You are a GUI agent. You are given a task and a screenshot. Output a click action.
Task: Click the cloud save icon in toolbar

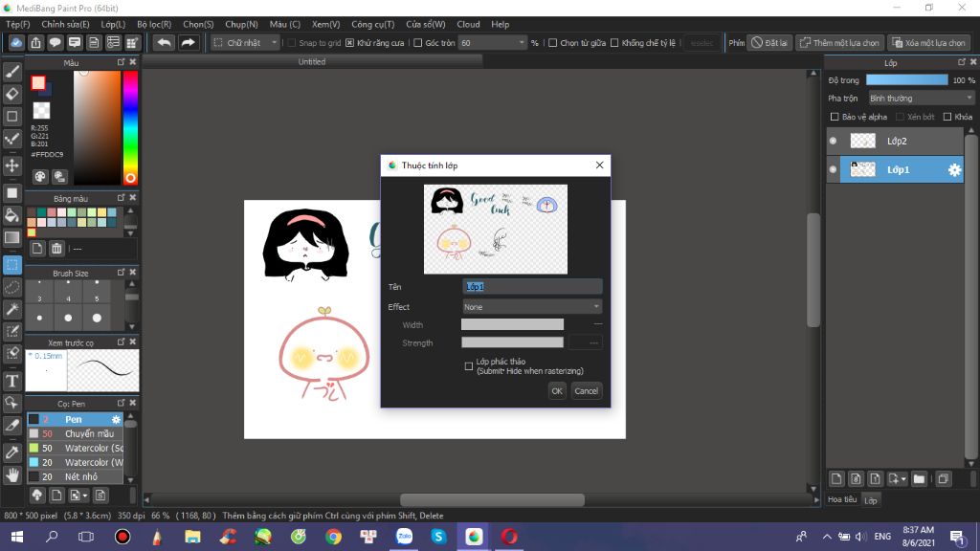pyautogui.click(x=16, y=42)
